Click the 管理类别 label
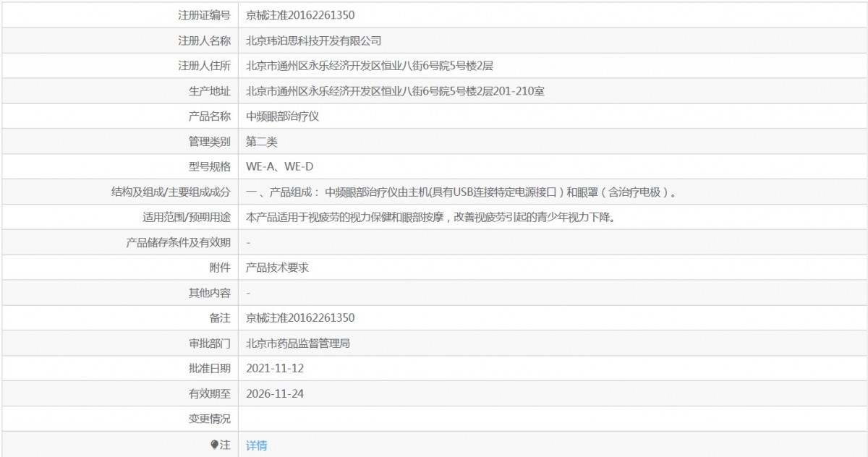 209,142
